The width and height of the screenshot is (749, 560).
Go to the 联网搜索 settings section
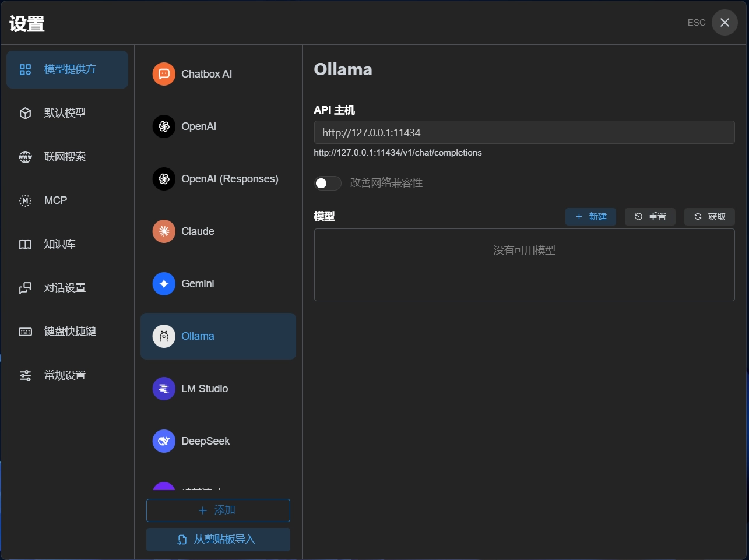pyautogui.click(x=67, y=157)
